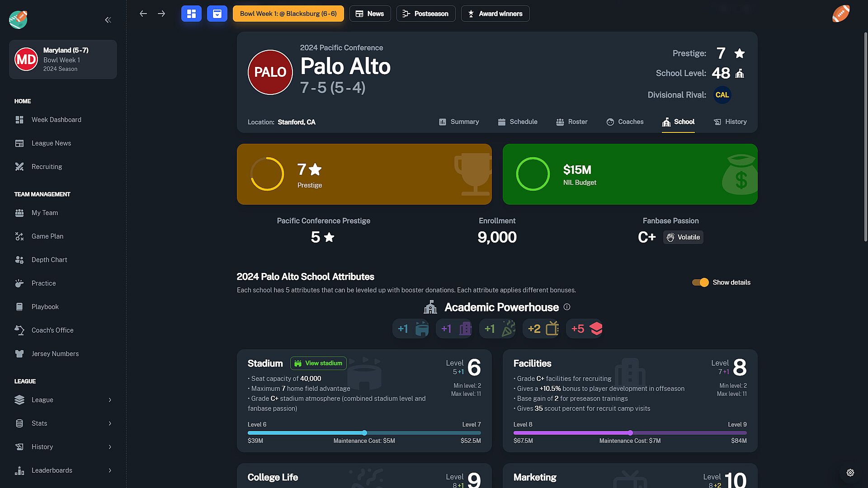
Task: Switch to the Coaches tab
Action: coord(625,122)
